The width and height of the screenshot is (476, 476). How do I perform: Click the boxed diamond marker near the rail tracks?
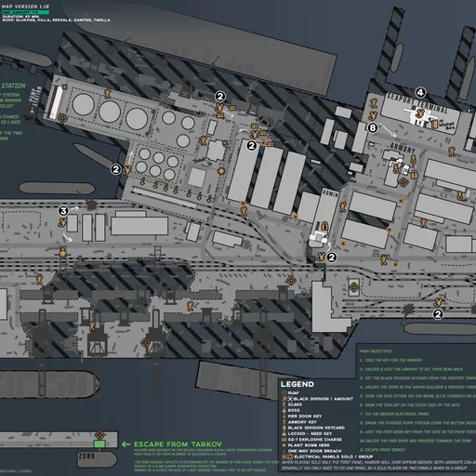pos(354,287)
